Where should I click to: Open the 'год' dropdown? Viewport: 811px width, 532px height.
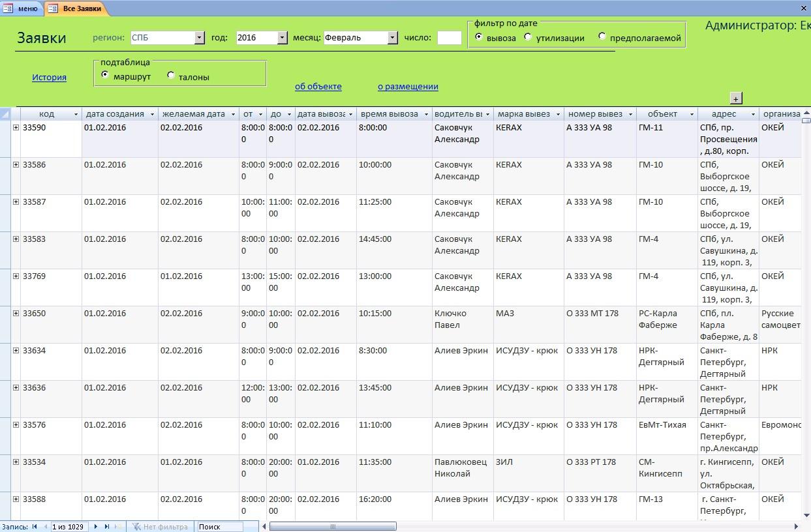282,38
